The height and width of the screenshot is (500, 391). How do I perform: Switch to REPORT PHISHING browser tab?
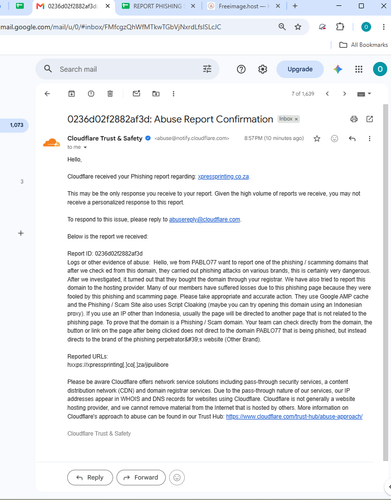tap(158, 6)
